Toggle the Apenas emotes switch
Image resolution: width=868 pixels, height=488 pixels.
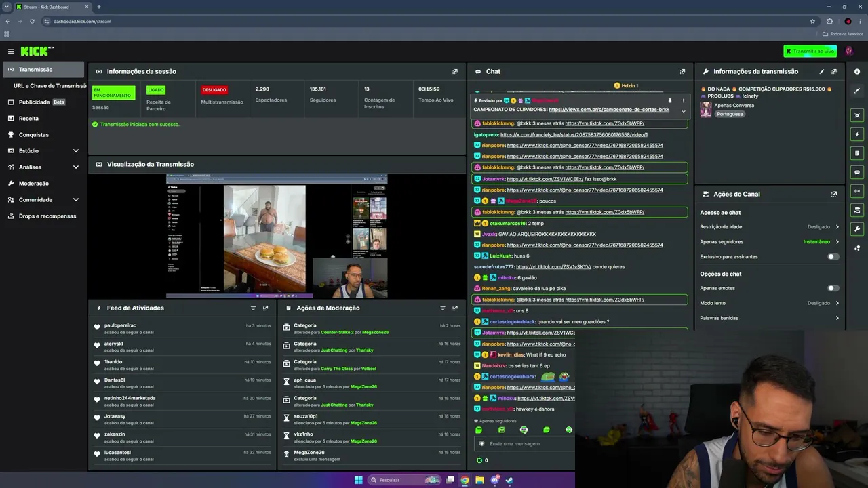833,288
